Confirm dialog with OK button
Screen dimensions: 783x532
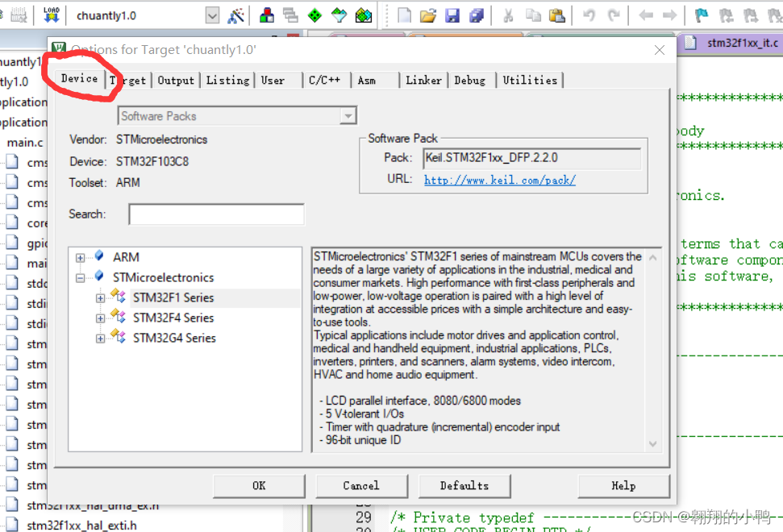tap(259, 485)
